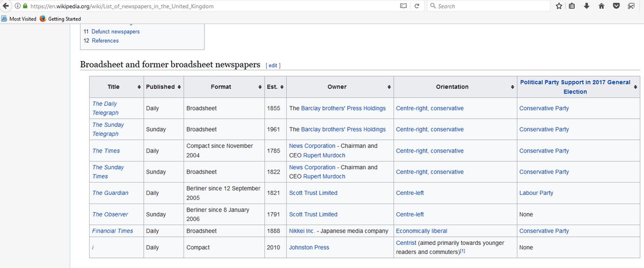
Task: Open the Labour Party link
Action: (x=536, y=193)
